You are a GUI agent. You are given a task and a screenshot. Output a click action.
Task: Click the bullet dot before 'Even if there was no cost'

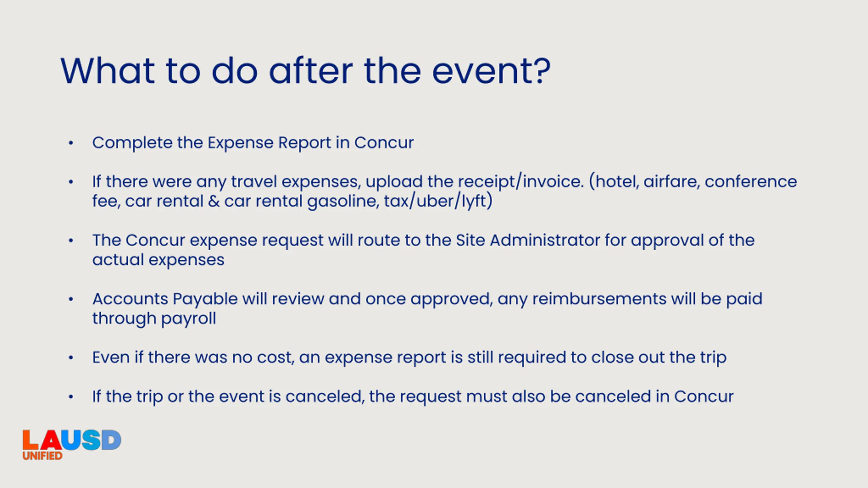pos(71,358)
